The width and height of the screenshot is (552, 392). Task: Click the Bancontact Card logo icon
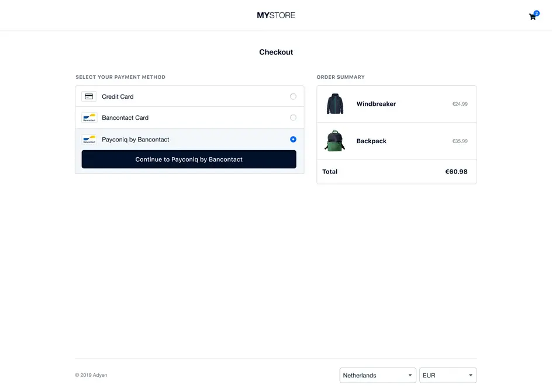(x=89, y=117)
